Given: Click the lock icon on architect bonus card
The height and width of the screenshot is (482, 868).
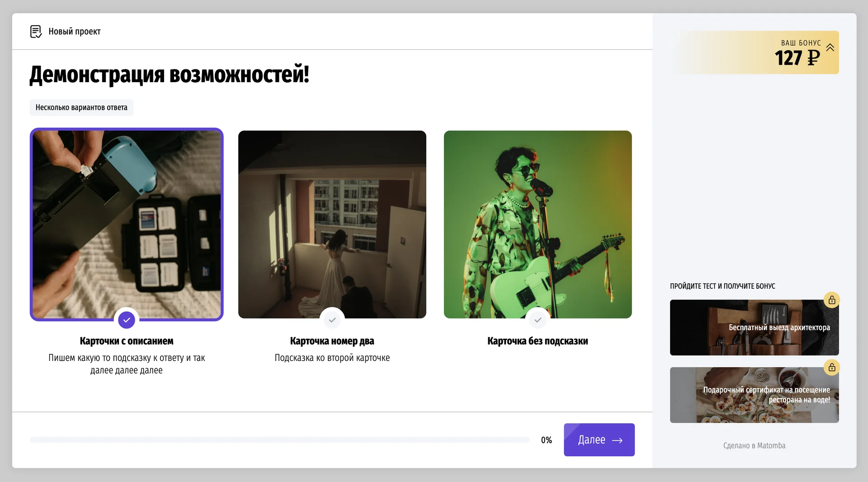Looking at the screenshot, I should [x=832, y=300].
